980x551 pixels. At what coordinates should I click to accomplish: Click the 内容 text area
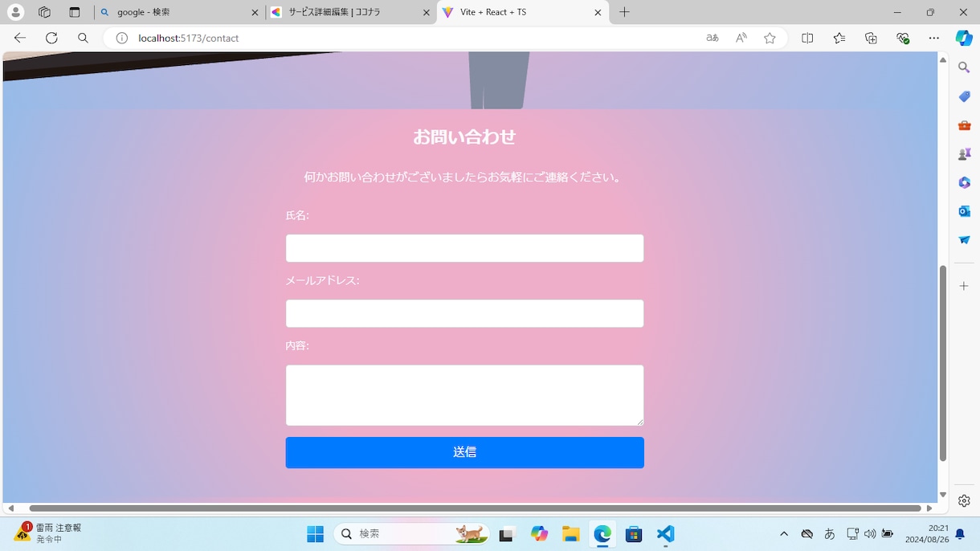click(x=464, y=395)
